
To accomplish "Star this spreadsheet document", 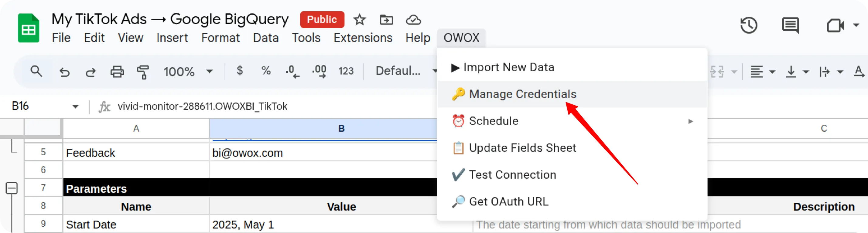I will click(359, 19).
